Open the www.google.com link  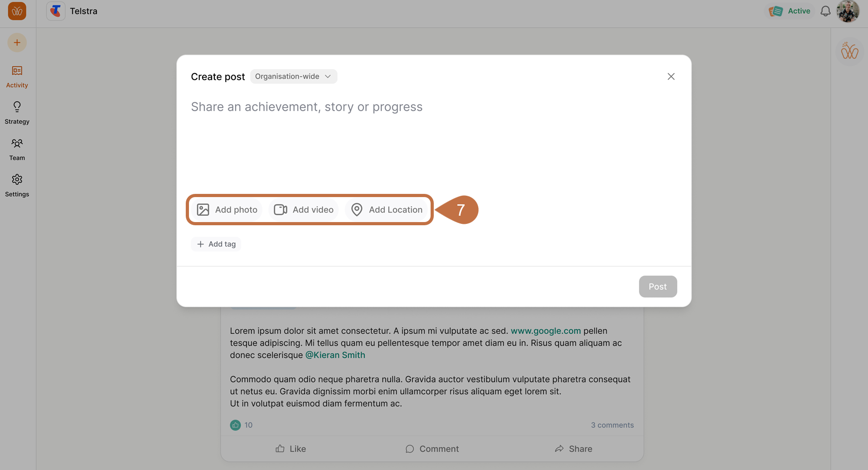coord(546,331)
